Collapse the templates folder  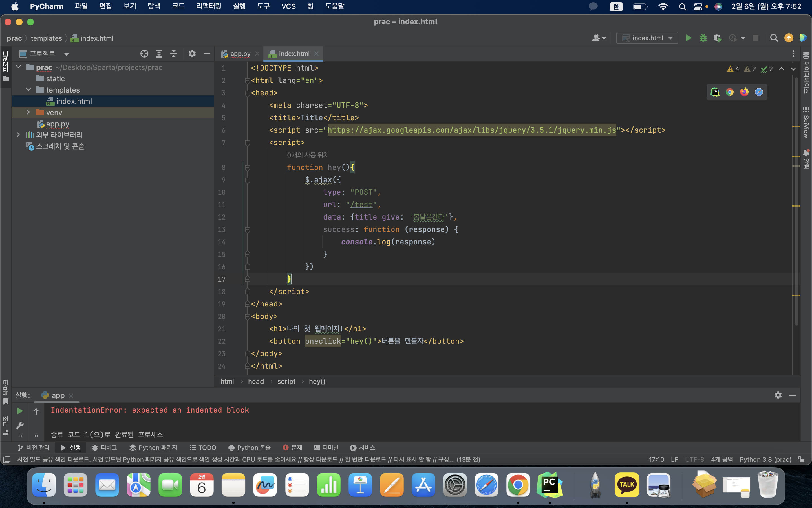click(28, 90)
